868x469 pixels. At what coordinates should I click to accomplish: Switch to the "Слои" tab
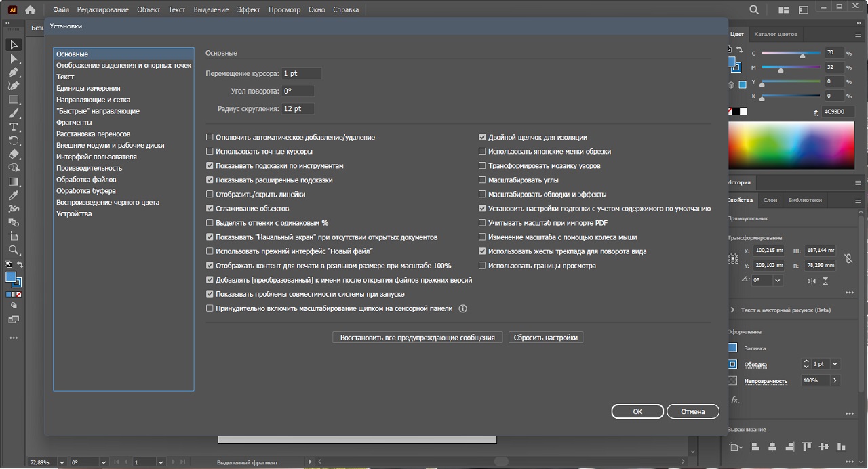click(770, 200)
